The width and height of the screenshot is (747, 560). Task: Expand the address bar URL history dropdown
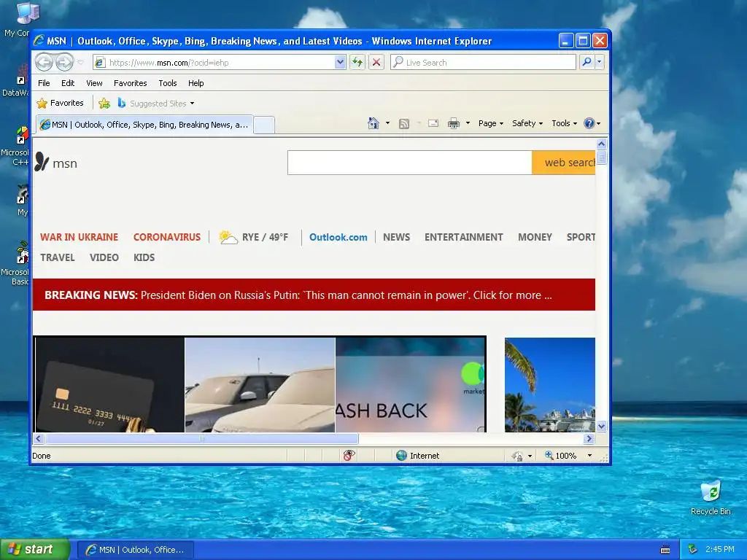pos(340,63)
